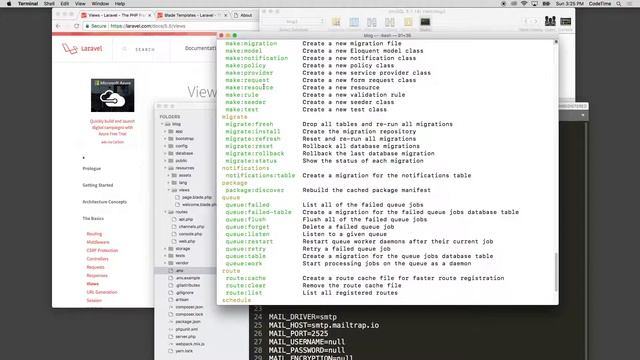This screenshot has width=640, height=360.
Task: Open the Getting Started docs section
Action: 98,185
